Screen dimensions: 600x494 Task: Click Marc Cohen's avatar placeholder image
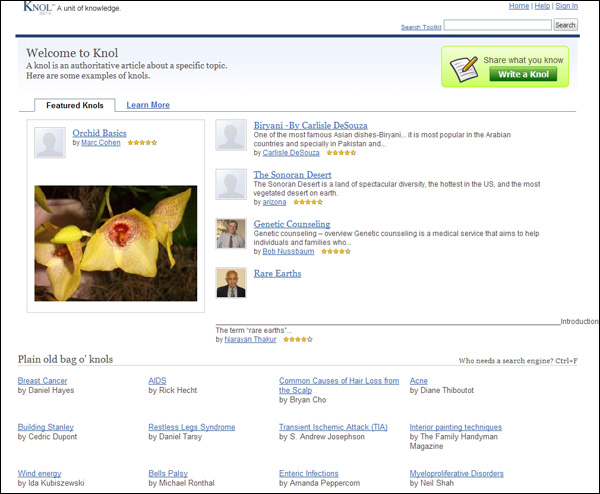(x=50, y=143)
